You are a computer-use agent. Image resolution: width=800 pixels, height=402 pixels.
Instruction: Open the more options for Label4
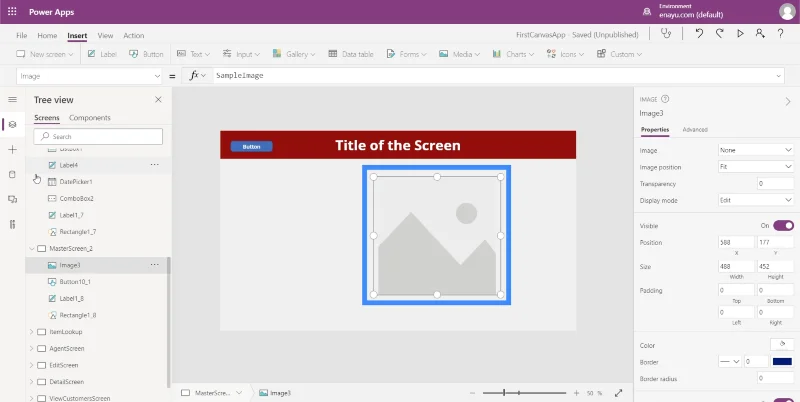(x=154, y=165)
